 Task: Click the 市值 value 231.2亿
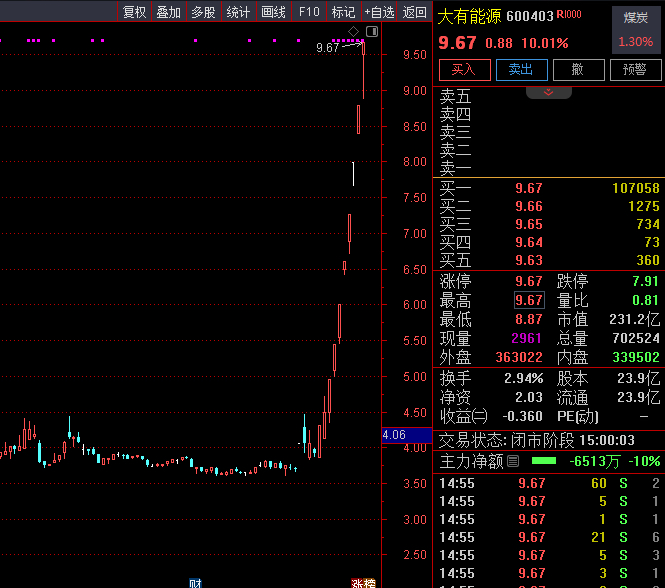point(634,319)
